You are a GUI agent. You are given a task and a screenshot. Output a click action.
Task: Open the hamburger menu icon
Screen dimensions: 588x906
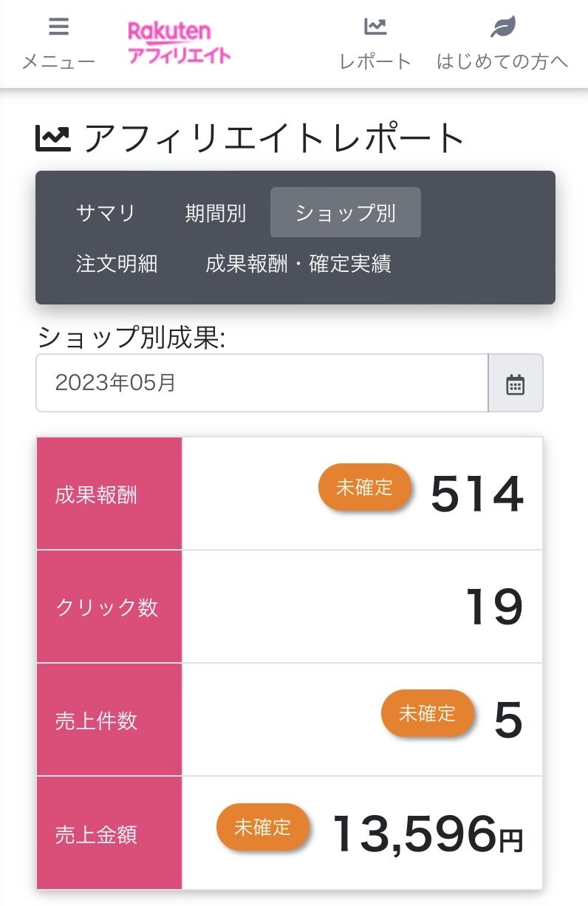pos(58,27)
